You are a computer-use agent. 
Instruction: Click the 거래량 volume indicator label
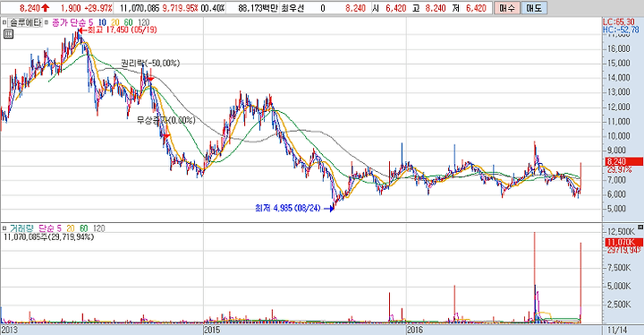(21, 228)
